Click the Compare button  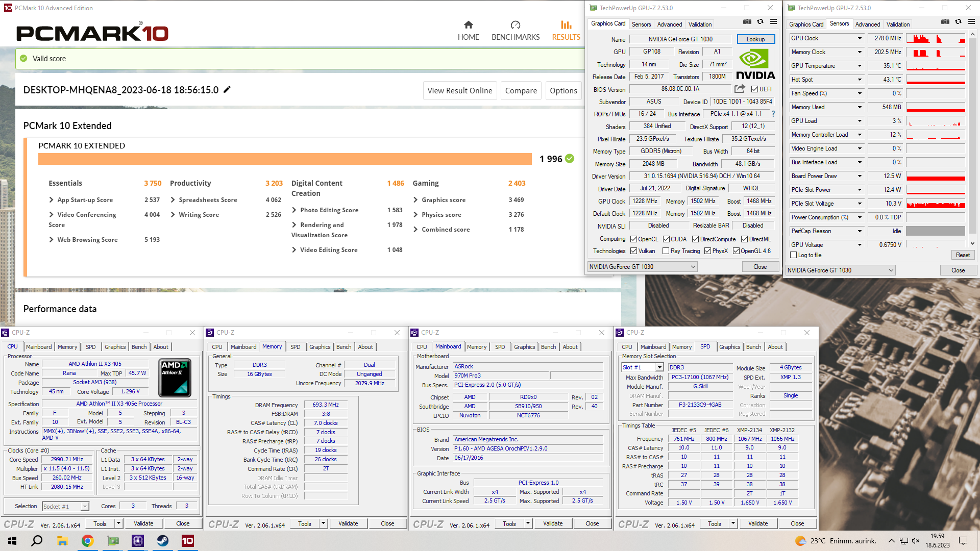tap(521, 91)
